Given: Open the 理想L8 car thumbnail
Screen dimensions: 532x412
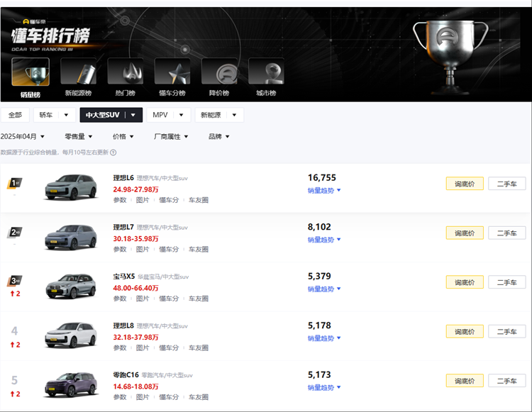Looking at the screenshot, I should pos(71,335).
